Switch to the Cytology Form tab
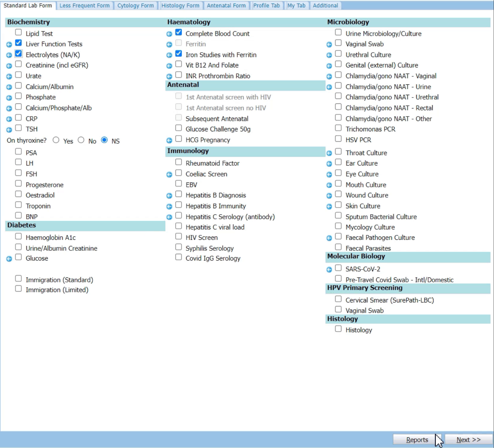This screenshot has height=448, width=494. (x=135, y=5)
